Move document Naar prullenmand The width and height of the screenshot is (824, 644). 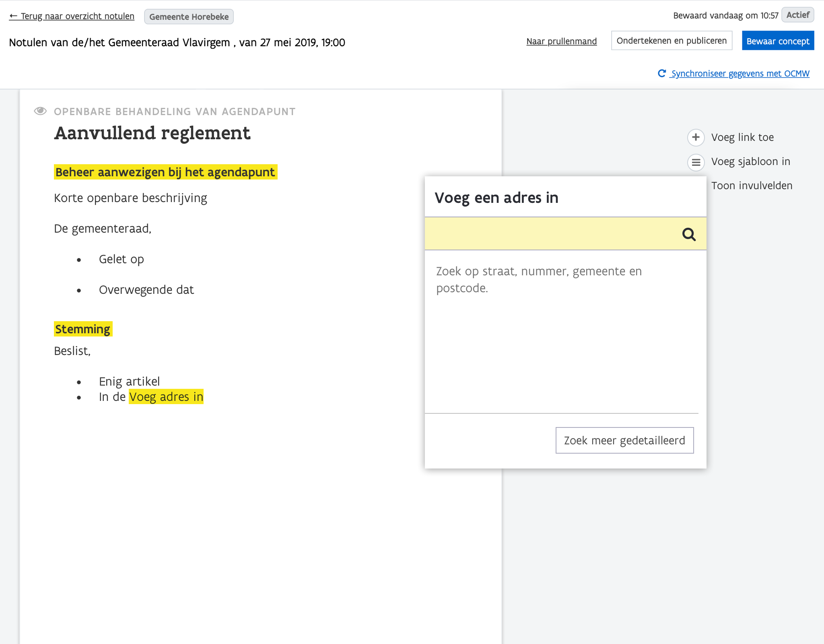561,41
